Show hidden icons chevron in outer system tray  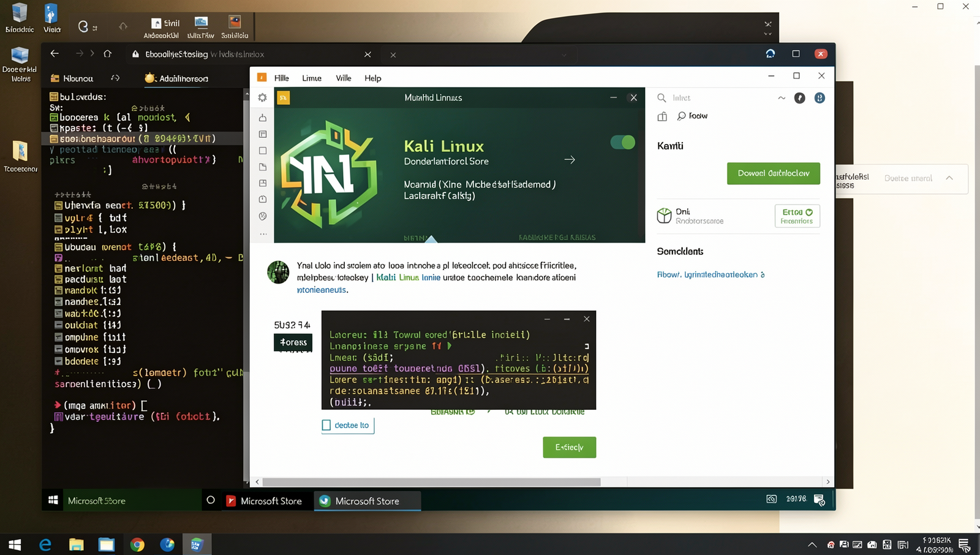812,545
